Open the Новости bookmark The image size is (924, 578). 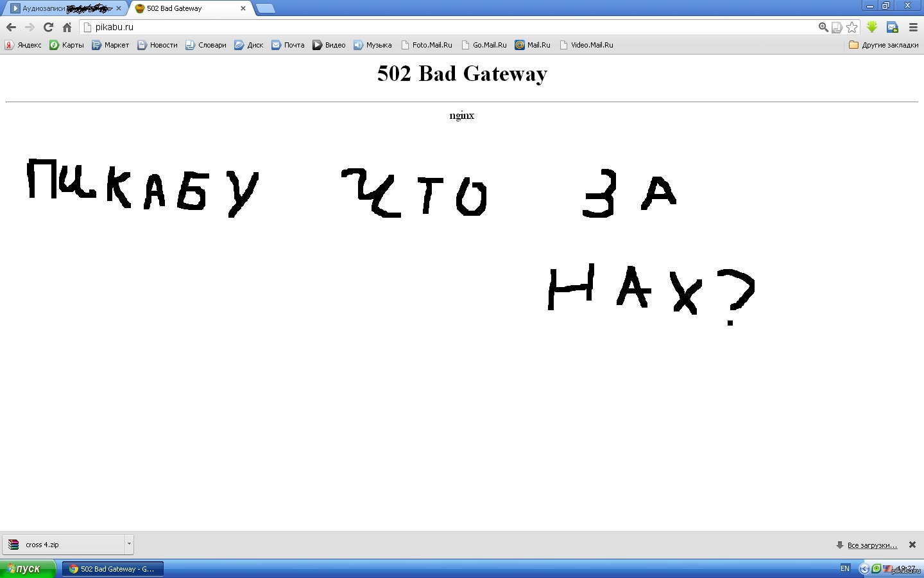pyautogui.click(x=157, y=45)
